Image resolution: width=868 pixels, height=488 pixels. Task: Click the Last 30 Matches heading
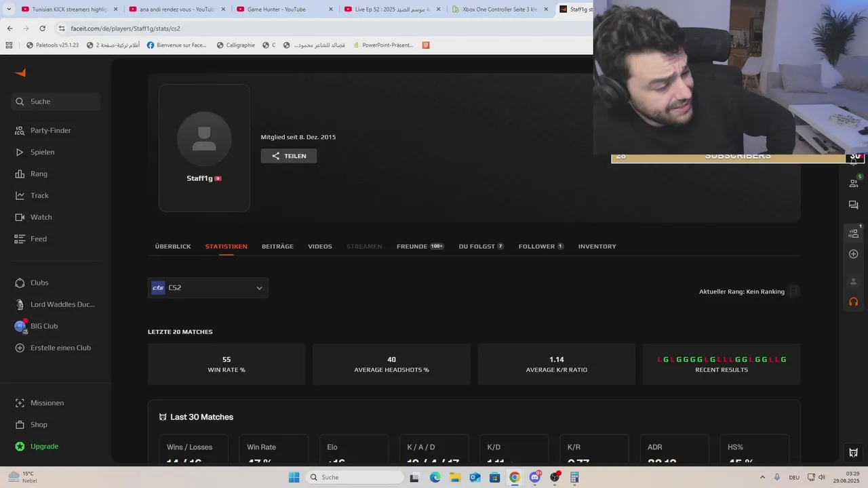pos(201,417)
